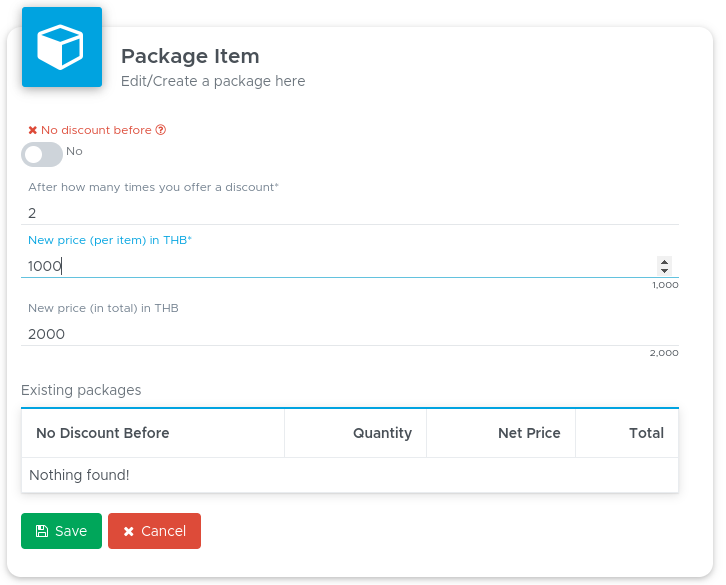
Task: Click the New price in total field
Action: [x=350, y=334]
